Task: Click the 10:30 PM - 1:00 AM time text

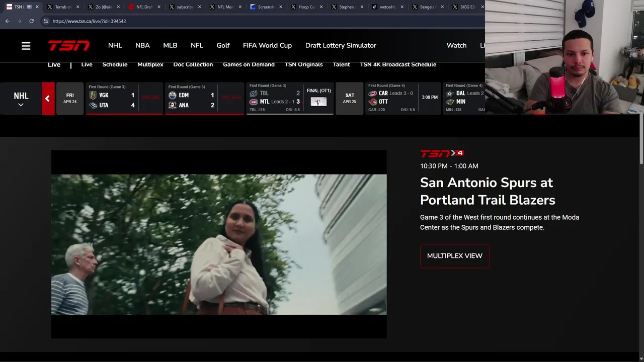Action: 449,166
